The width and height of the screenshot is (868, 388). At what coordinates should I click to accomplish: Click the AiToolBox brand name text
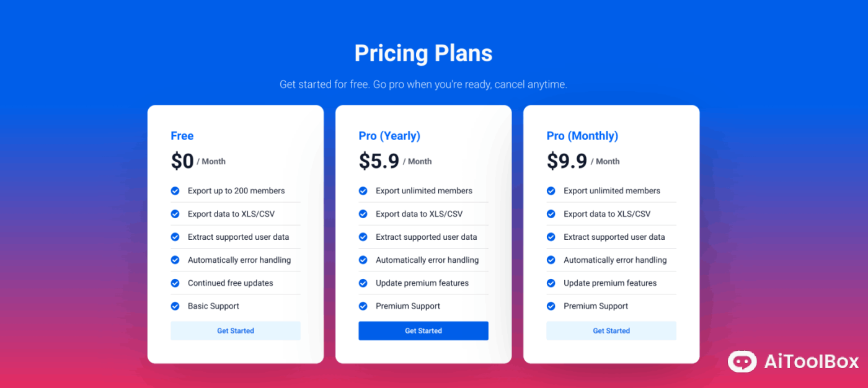click(x=812, y=361)
